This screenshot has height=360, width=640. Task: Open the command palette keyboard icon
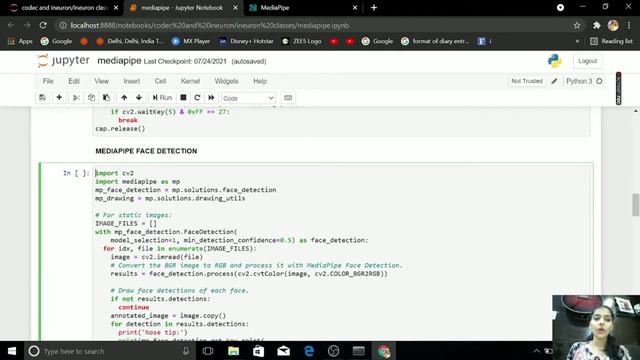point(288,98)
